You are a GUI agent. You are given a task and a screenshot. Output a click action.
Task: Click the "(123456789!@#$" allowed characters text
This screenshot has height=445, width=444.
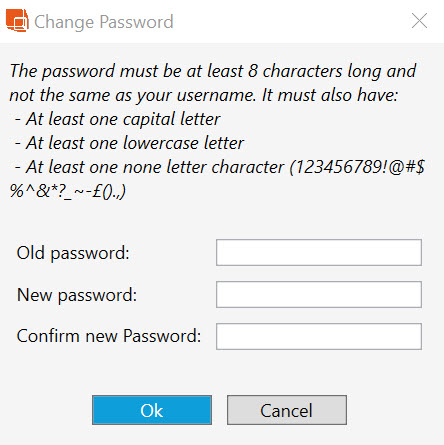(357, 167)
